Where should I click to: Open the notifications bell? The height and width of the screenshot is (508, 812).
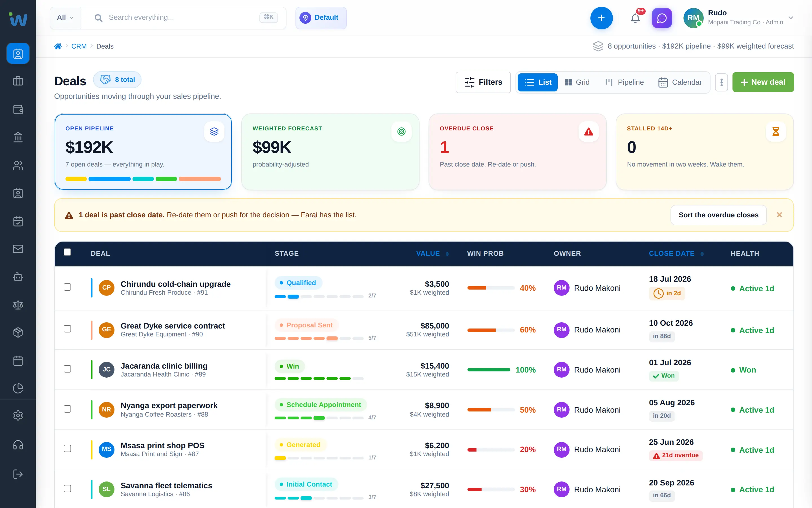pyautogui.click(x=635, y=18)
